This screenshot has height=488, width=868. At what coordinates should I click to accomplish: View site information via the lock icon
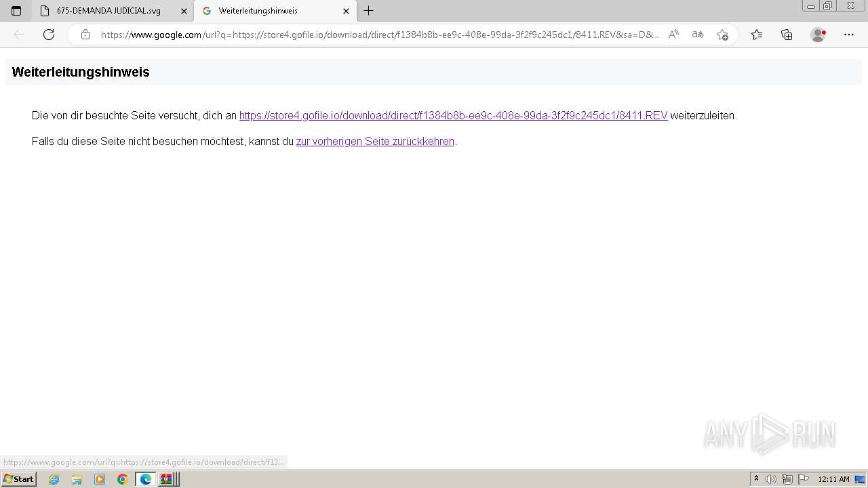[85, 35]
